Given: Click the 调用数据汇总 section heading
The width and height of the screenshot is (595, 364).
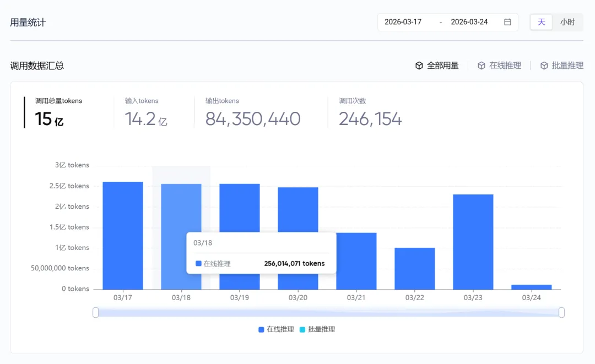Looking at the screenshot, I should pos(37,66).
